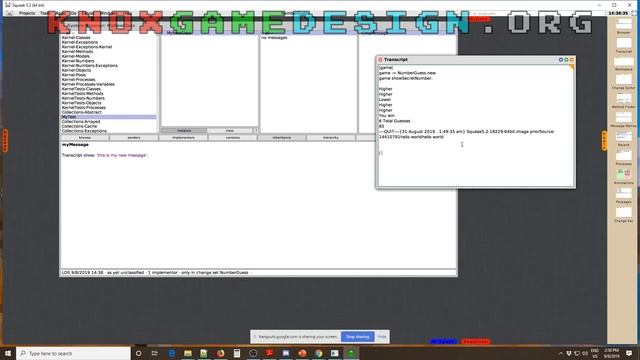Open the Method Finder tool in the flap
Image resolution: width=640 pixels, height=360 pixels.
tap(623, 101)
